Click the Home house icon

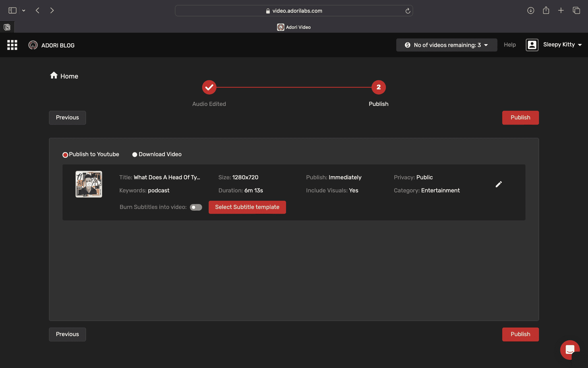click(x=54, y=75)
